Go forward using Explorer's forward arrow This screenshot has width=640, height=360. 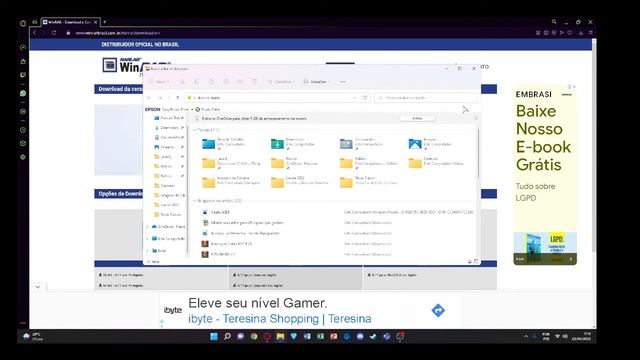pos(160,98)
